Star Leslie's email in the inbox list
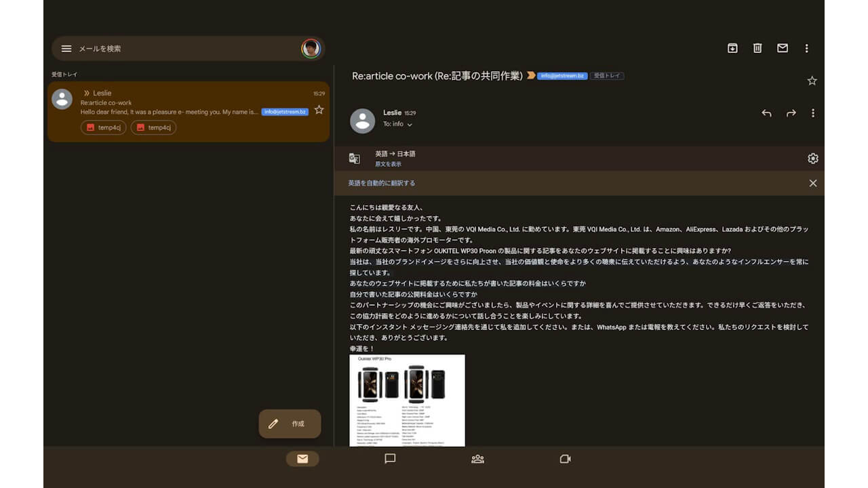 [319, 110]
